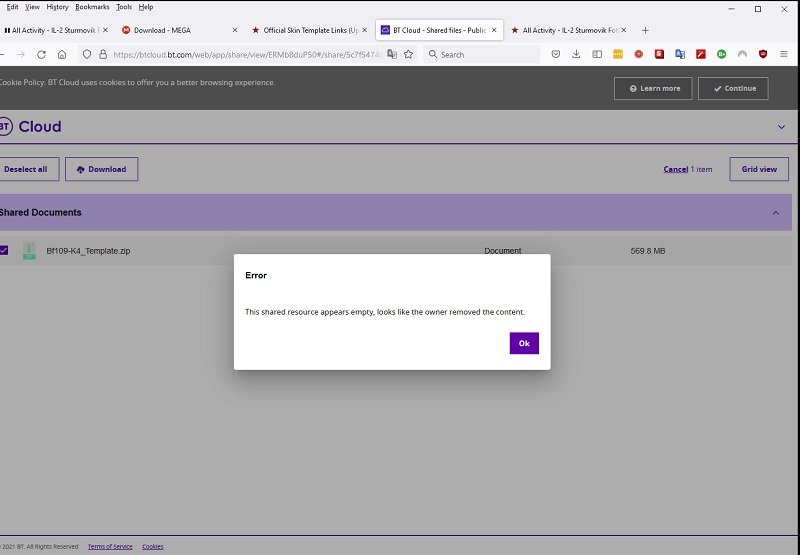
Task: Close the BT Cloud Shared files tab
Action: tap(494, 30)
